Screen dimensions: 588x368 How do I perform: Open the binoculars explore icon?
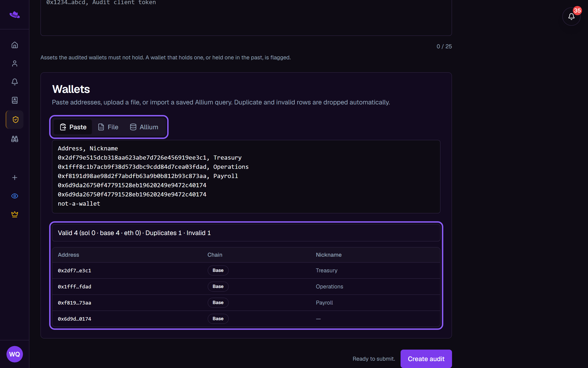[x=14, y=139]
